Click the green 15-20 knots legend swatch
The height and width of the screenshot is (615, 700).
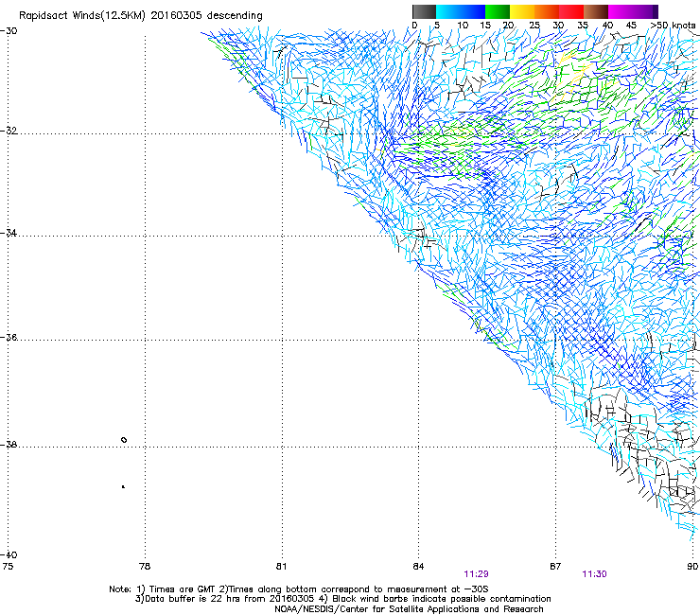[498, 11]
